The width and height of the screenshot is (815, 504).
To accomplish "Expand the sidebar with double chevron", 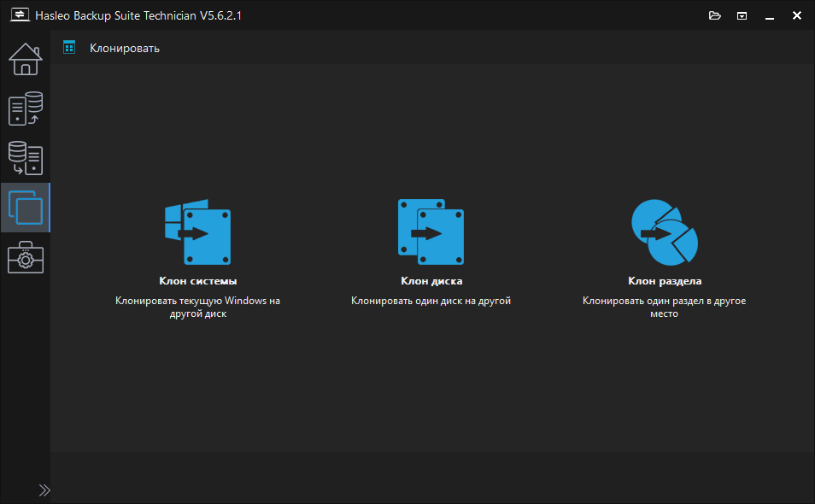I will [x=44, y=490].
